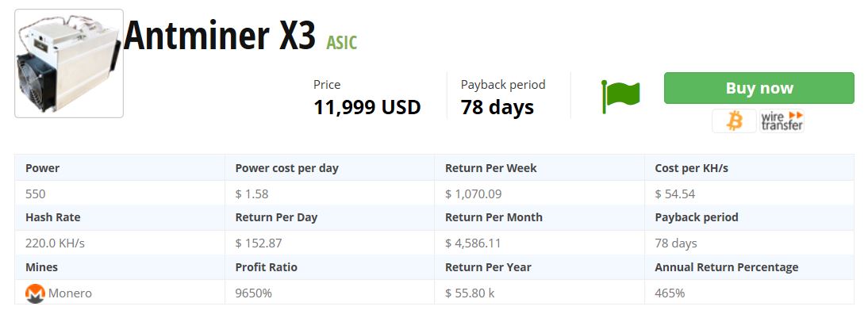Click the Monero coin logo
868x318 pixels.
point(35,293)
